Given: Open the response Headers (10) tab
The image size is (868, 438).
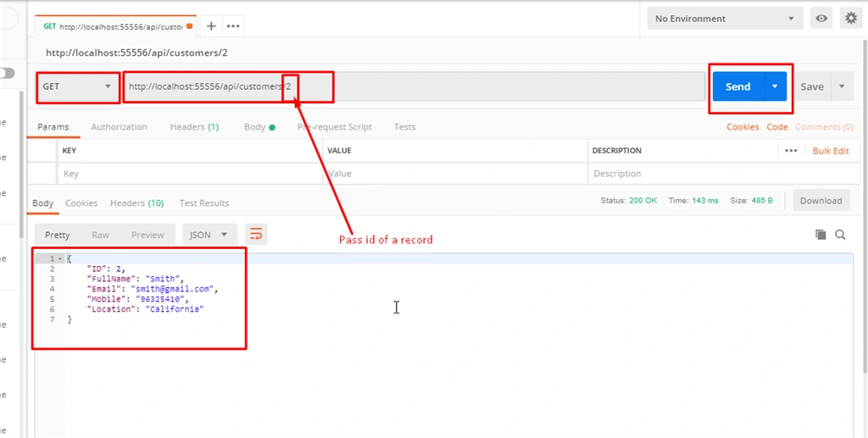Looking at the screenshot, I should tap(136, 203).
